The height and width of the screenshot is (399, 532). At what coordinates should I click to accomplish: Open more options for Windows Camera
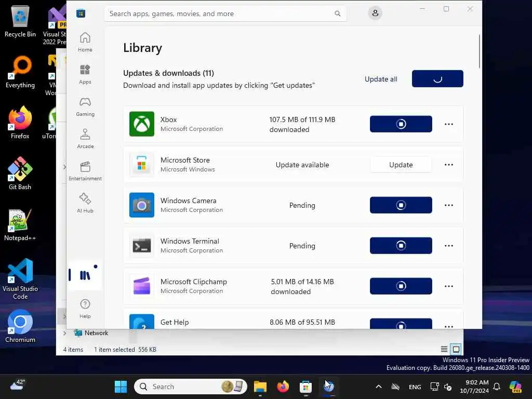[x=448, y=205]
